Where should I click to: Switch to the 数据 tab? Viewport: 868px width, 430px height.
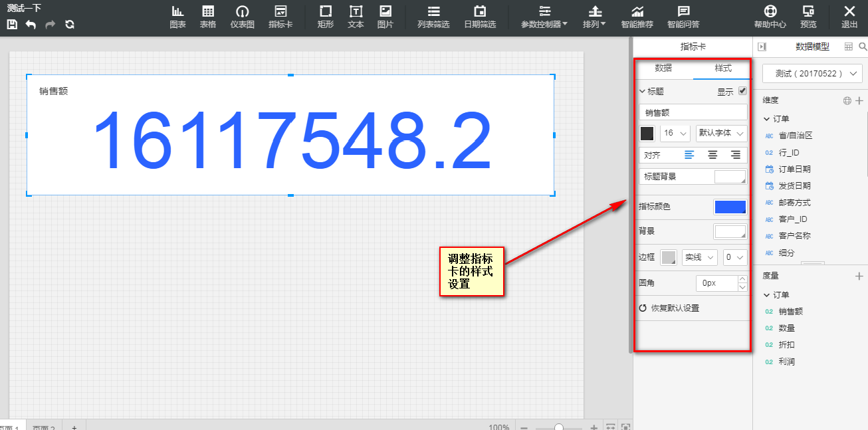click(x=663, y=68)
